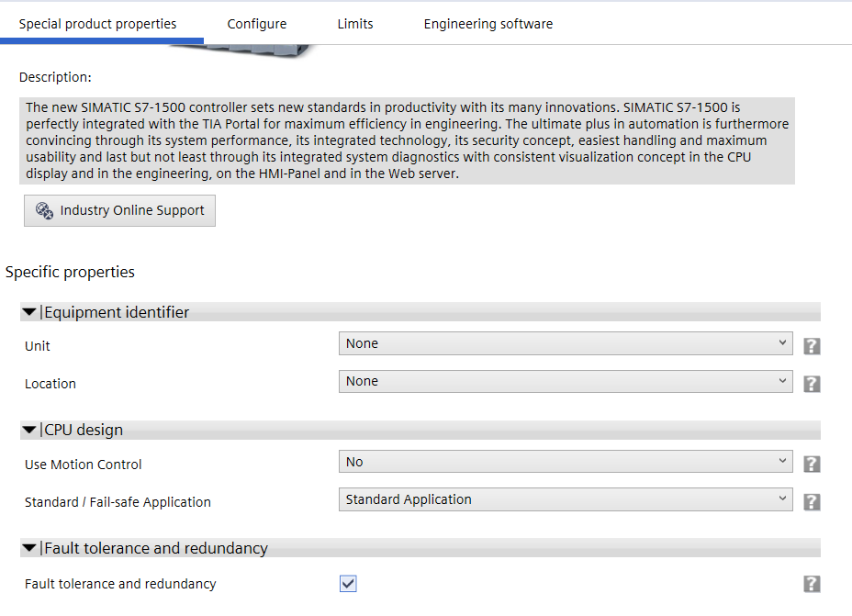Select Special product properties tab
Screen dimensions: 852x616
[x=98, y=24]
